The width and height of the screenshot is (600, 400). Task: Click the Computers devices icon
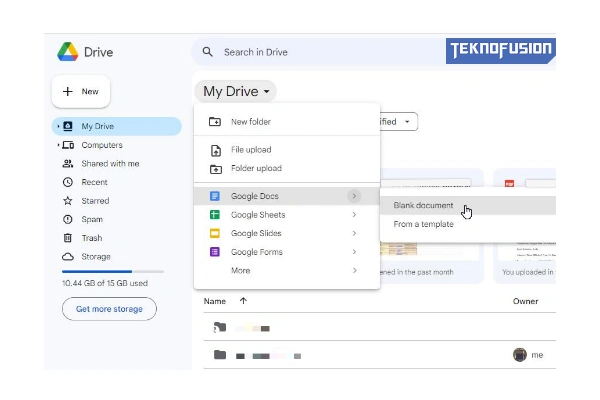coord(68,145)
